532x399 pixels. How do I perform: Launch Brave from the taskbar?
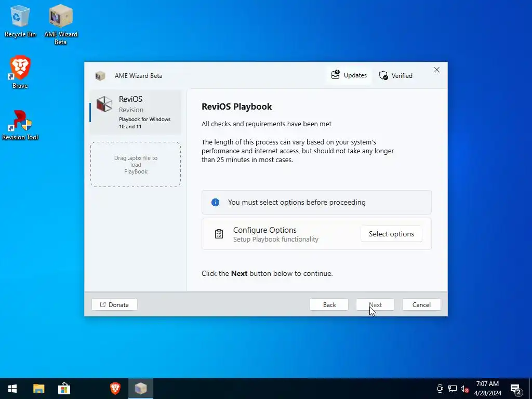[x=115, y=389]
